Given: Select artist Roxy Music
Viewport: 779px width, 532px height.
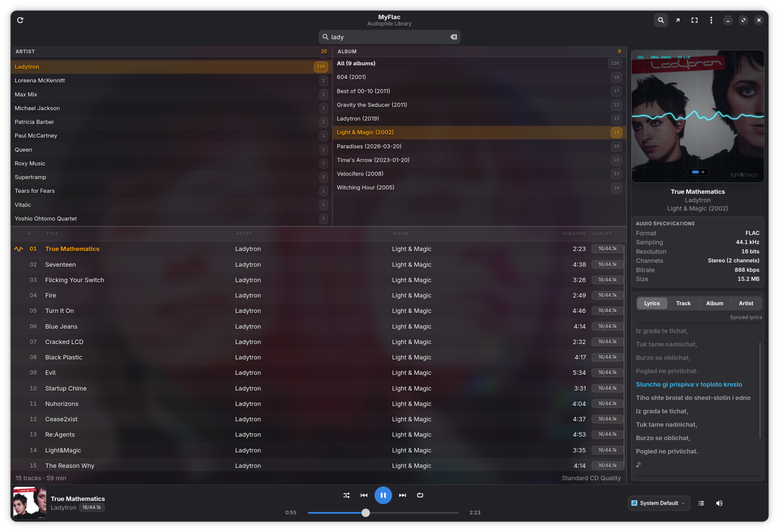Looking at the screenshot, I should 171,164.
